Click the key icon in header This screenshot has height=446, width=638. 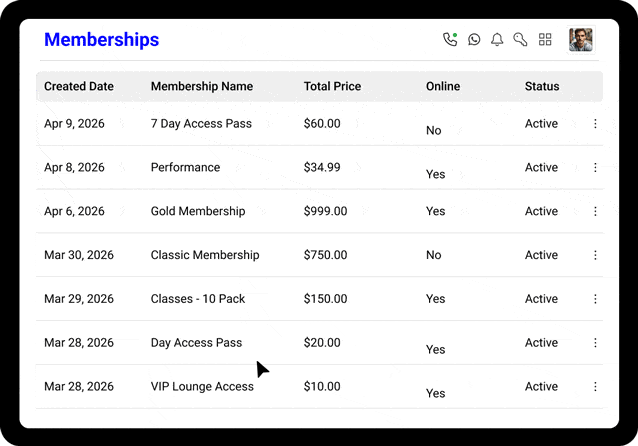520,40
